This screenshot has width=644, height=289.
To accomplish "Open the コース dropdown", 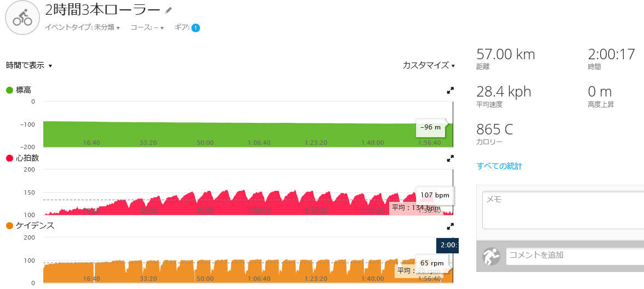I will point(147,27).
